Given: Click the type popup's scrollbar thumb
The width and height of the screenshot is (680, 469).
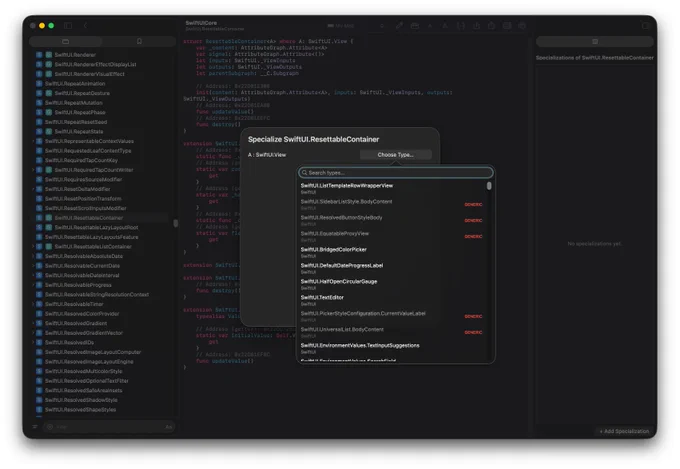Looking at the screenshot, I should pos(489,186).
